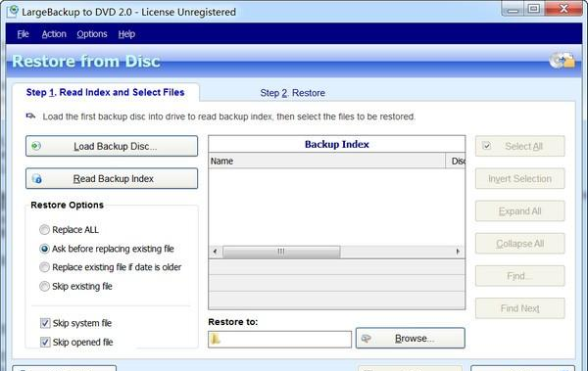Click the Name column header

coord(326,161)
